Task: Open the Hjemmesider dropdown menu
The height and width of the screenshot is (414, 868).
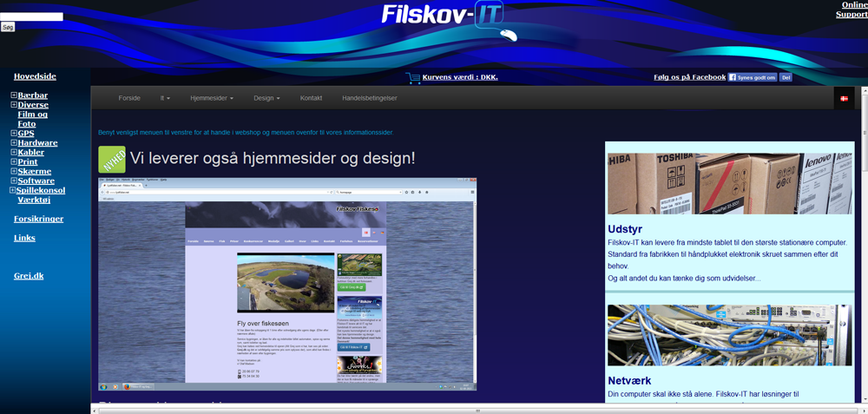Action: click(212, 98)
